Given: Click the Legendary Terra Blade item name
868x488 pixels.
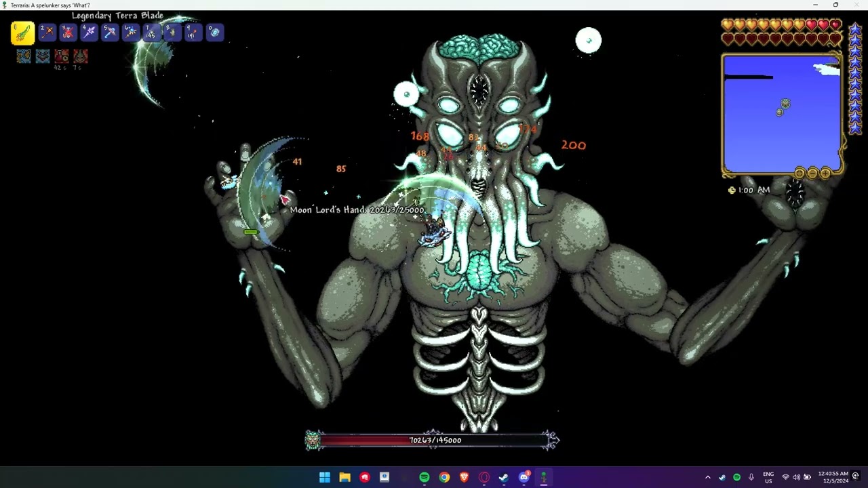Looking at the screenshot, I should [x=117, y=16].
